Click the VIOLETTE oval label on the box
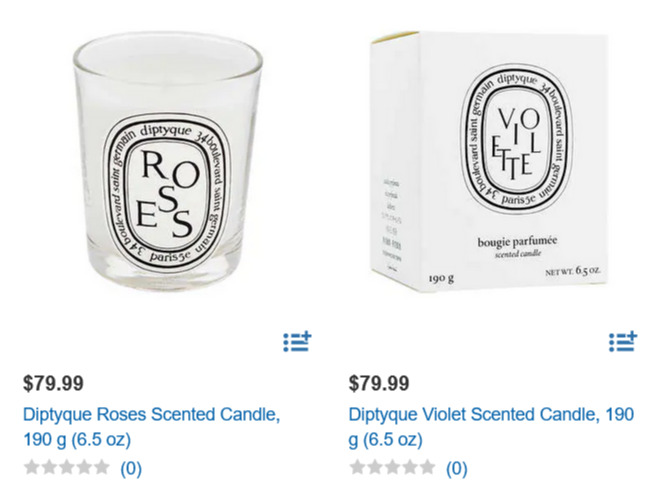 tap(517, 139)
